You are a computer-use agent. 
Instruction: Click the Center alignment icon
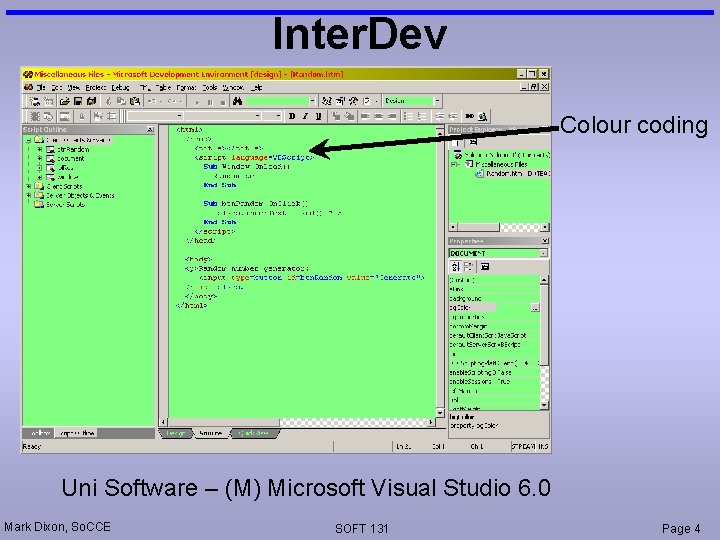[378, 116]
